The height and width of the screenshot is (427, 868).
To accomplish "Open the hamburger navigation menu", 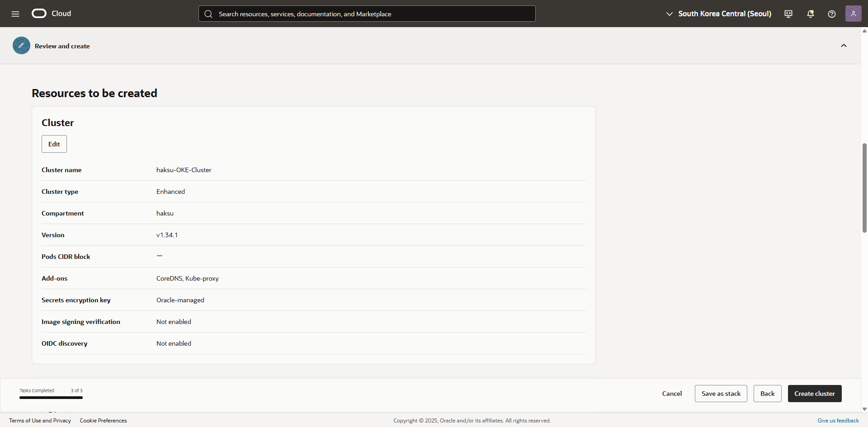I will coord(15,14).
